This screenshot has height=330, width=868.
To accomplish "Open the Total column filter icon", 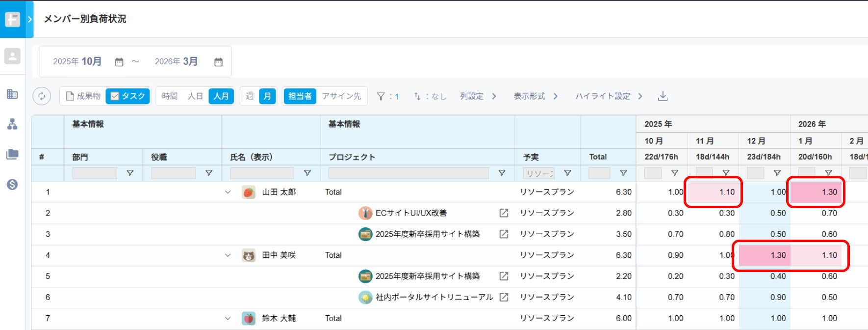I will [x=623, y=173].
